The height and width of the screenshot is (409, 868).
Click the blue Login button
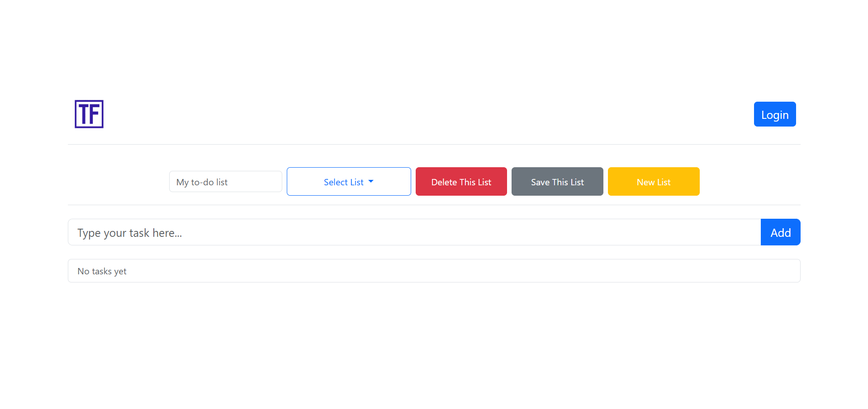coord(774,114)
